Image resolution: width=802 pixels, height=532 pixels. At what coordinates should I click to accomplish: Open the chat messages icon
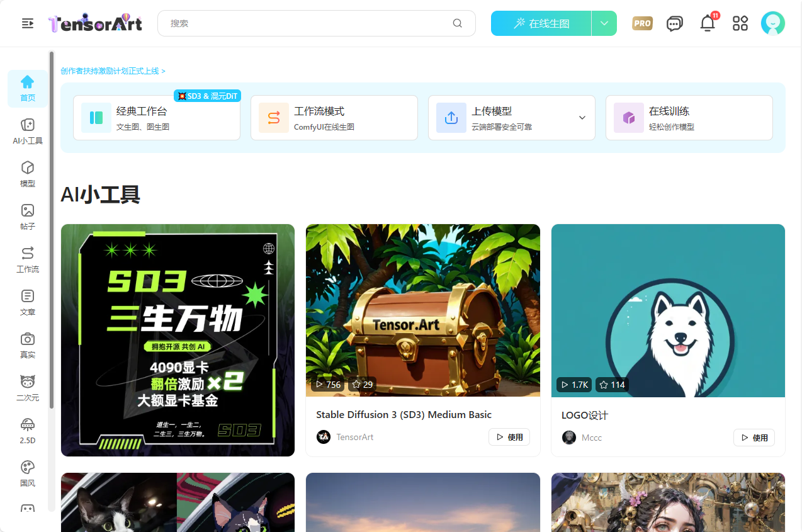click(675, 24)
